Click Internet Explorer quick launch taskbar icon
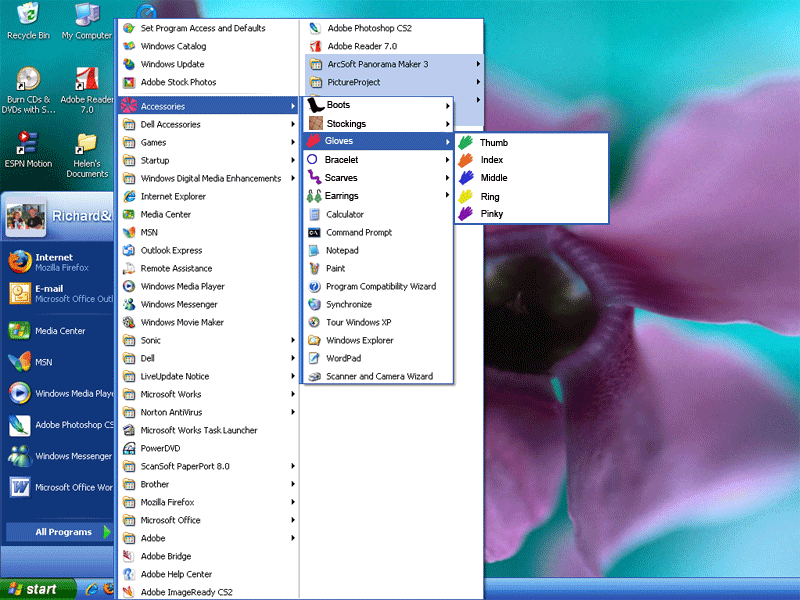Image resolution: width=800 pixels, height=600 pixels. pos(92,589)
